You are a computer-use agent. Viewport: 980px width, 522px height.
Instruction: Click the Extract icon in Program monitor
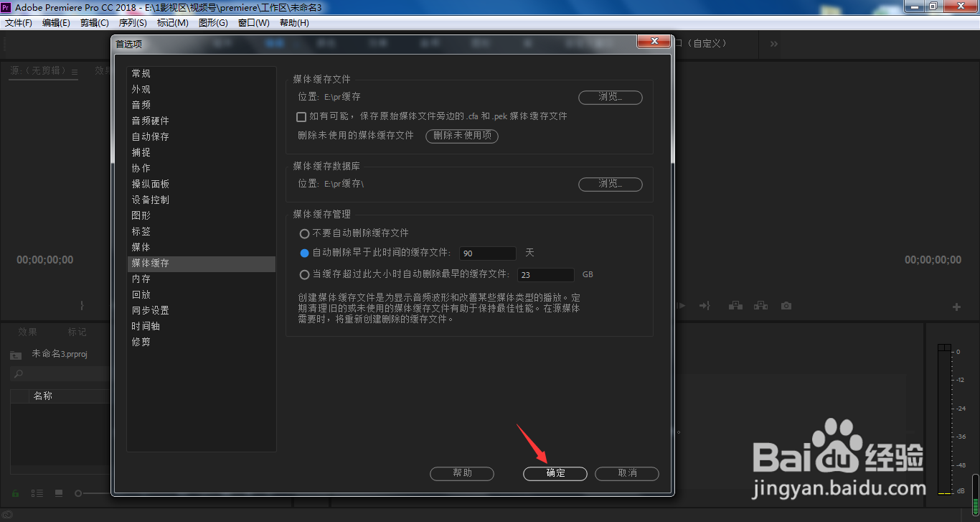click(760, 306)
